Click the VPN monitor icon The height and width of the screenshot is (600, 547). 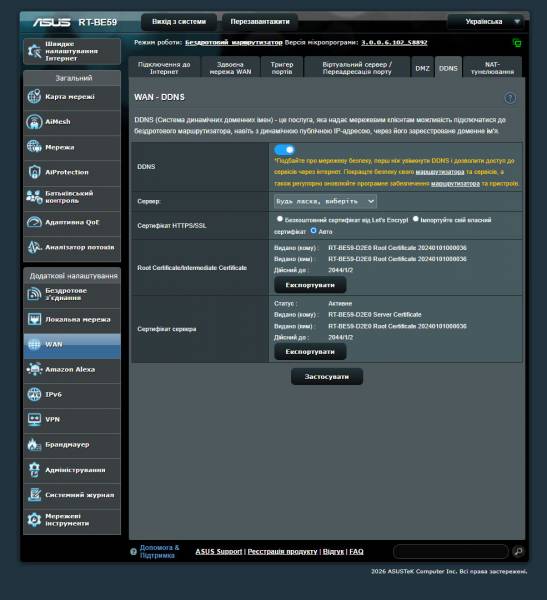[x=34, y=419]
